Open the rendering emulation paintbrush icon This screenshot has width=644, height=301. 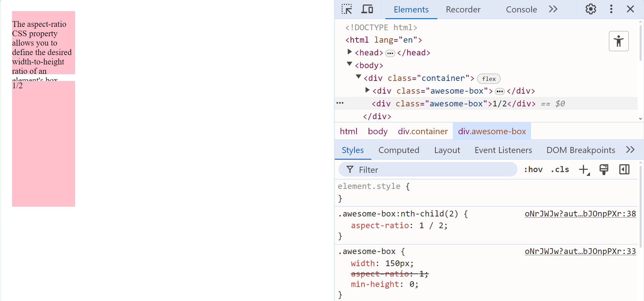pyautogui.click(x=604, y=170)
